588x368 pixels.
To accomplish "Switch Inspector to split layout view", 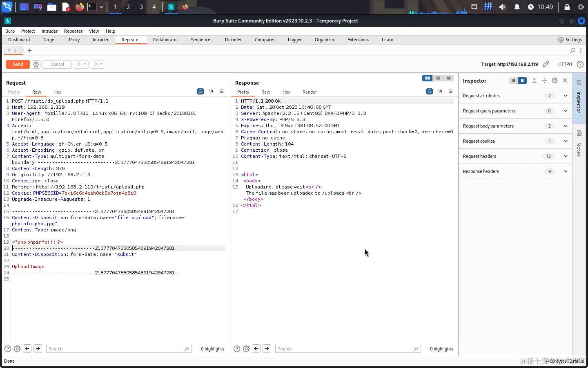I will (x=523, y=81).
